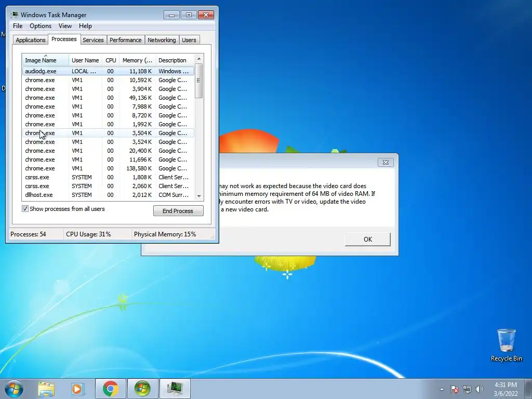The width and height of the screenshot is (532, 399).
Task: Open the Users tab
Action: tap(189, 39)
